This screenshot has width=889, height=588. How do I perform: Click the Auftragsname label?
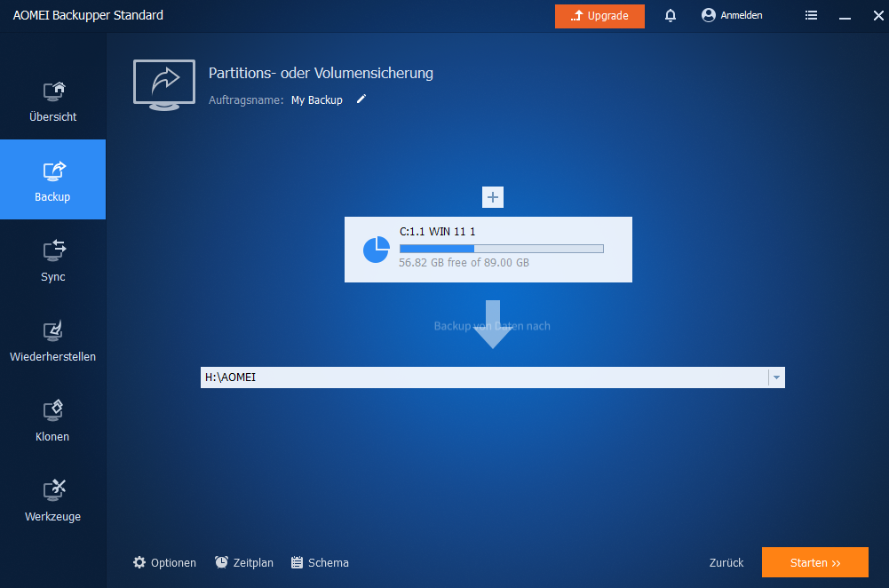pos(246,99)
